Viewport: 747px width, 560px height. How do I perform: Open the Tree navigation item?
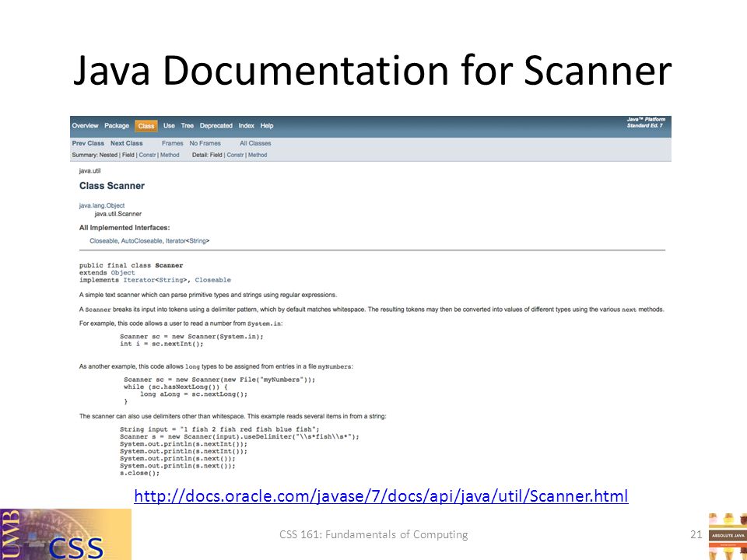[x=188, y=126]
